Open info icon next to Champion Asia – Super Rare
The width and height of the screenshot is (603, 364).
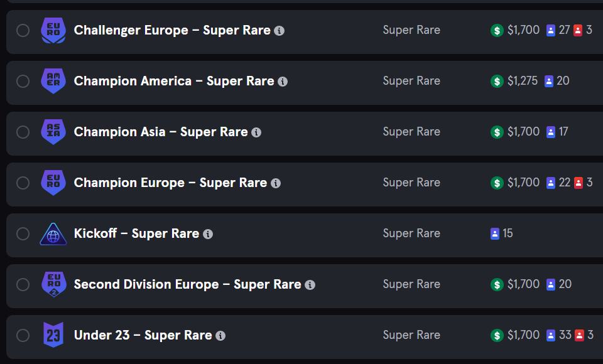(256, 132)
